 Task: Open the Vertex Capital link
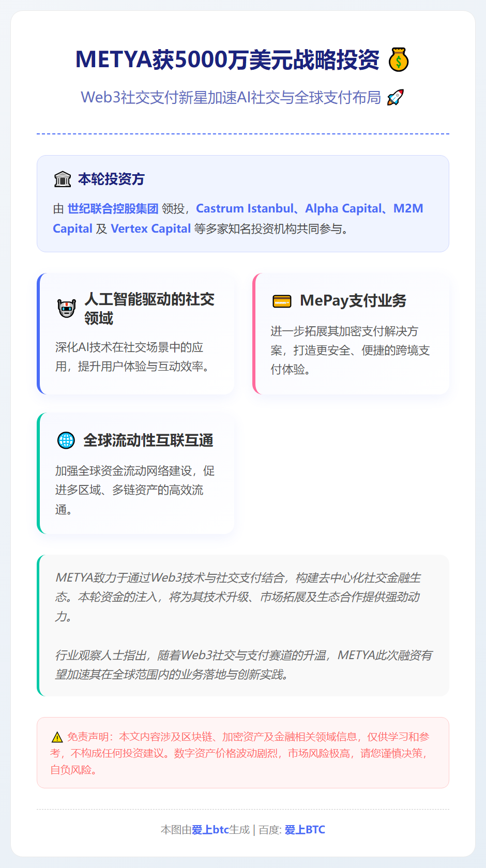(x=151, y=229)
